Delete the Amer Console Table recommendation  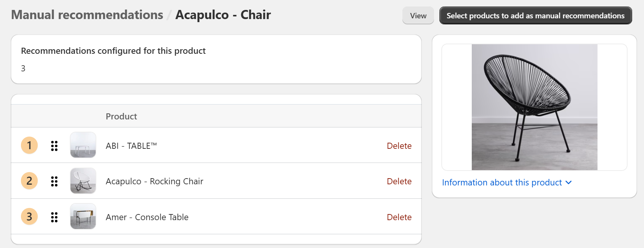pos(399,217)
